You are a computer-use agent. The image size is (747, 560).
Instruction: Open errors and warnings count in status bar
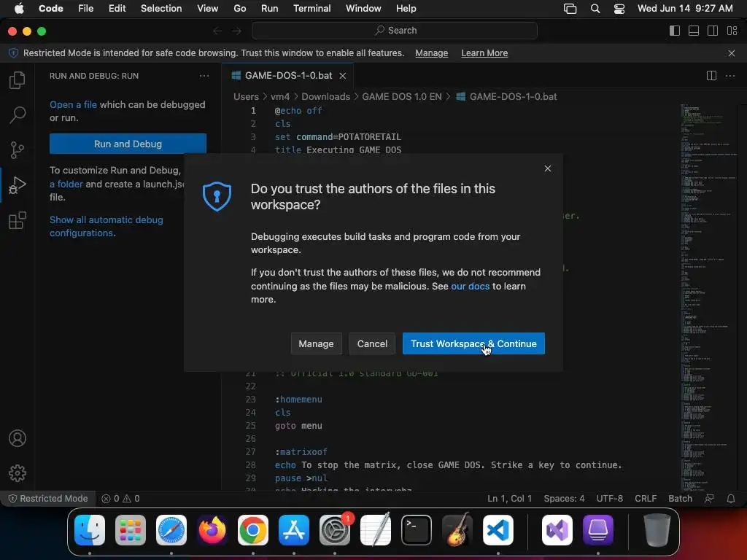(x=121, y=499)
